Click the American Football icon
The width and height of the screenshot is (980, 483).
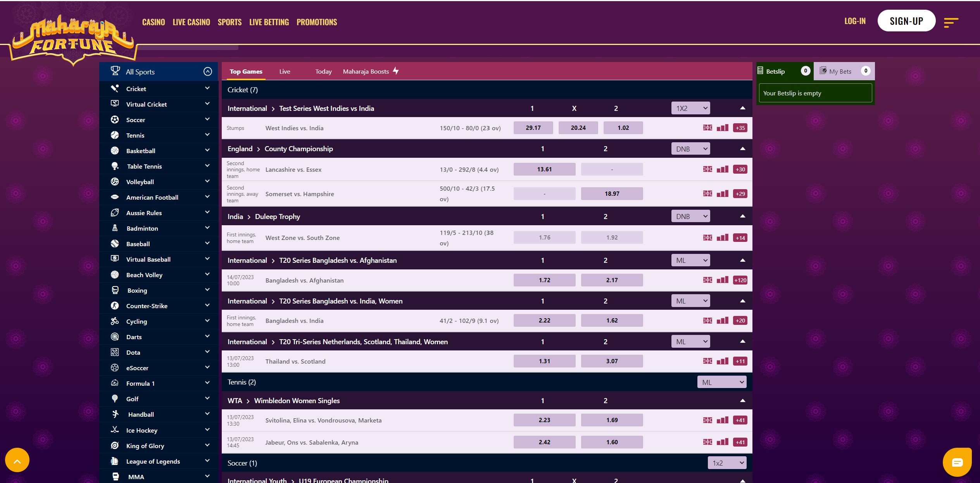[x=115, y=197]
